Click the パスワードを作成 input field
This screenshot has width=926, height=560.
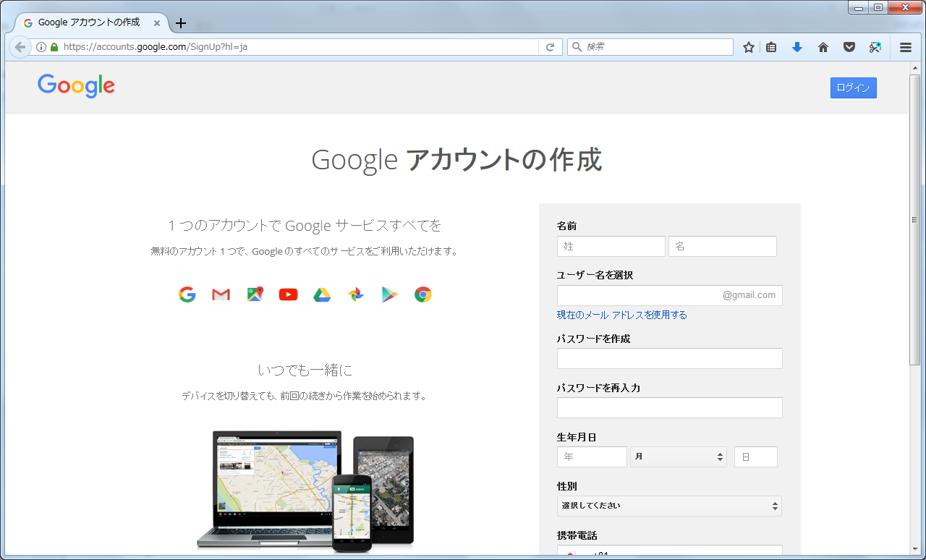click(670, 358)
